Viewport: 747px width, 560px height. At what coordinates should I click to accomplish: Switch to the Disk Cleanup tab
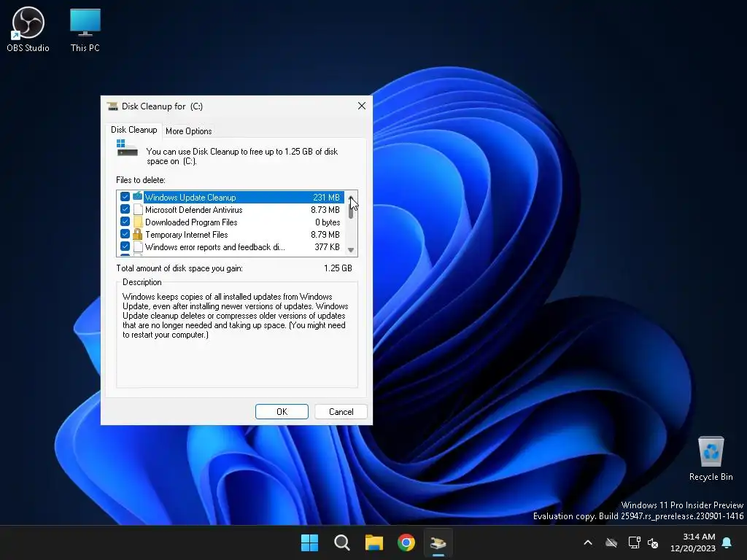134,130
